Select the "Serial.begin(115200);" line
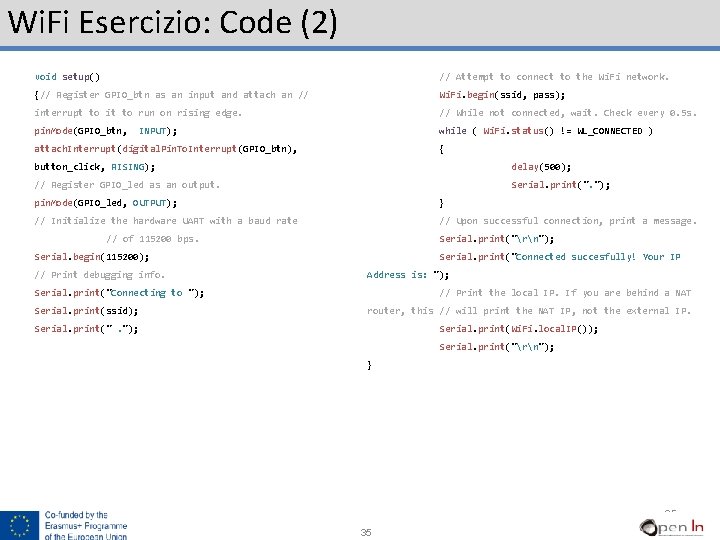720x540 pixels. point(91,257)
